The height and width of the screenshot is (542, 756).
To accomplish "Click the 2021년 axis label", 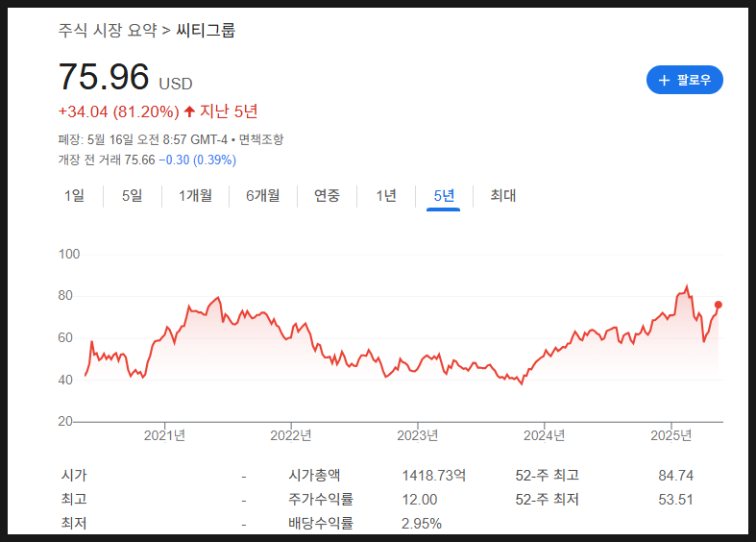I will point(164,436).
